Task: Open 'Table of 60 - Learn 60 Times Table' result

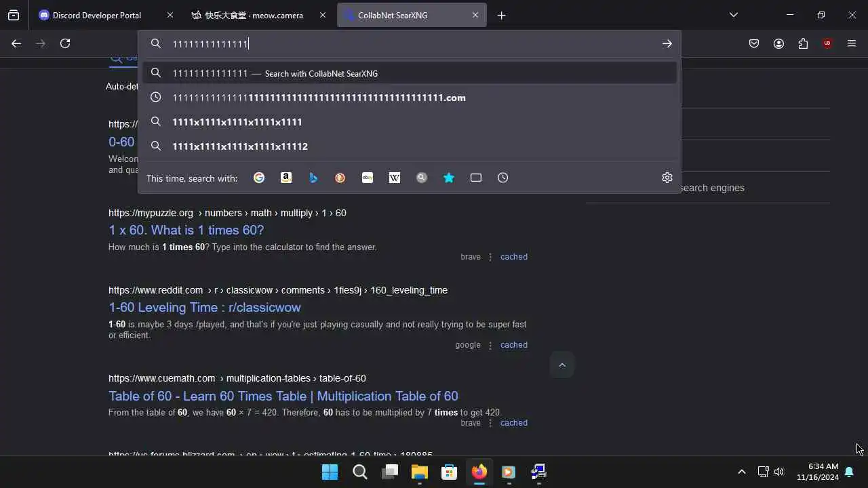Action: click(283, 396)
